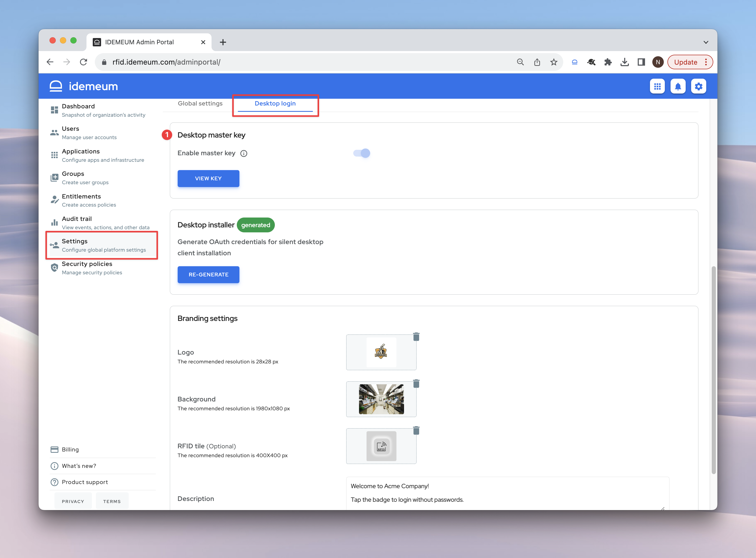This screenshot has width=756, height=558.
Task: Click the Background image thumbnail
Action: coord(381,399)
